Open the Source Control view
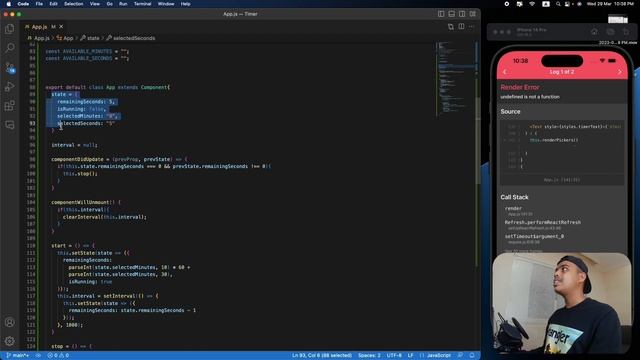 (9, 67)
